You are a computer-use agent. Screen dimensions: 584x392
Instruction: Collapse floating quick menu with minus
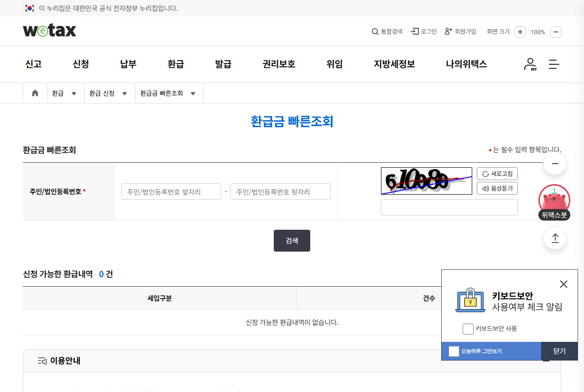pyautogui.click(x=555, y=164)
